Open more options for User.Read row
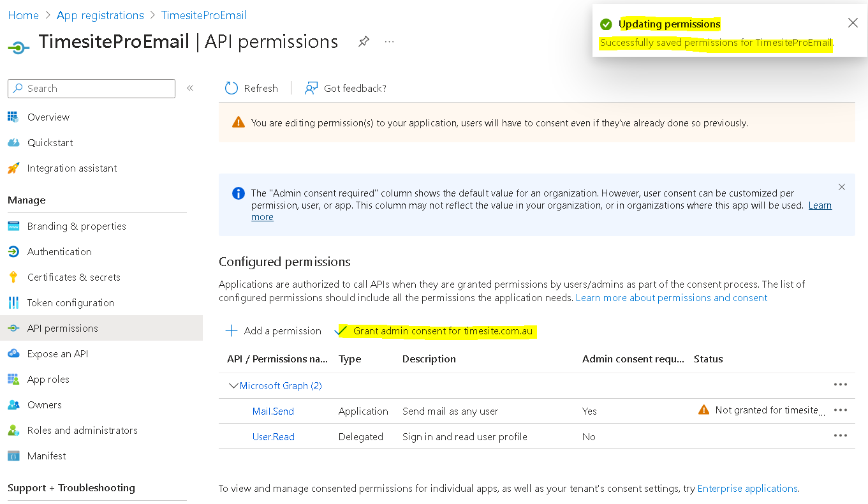Image resolution: width=868 pixels, height=504 pixels. pos(840,436)
